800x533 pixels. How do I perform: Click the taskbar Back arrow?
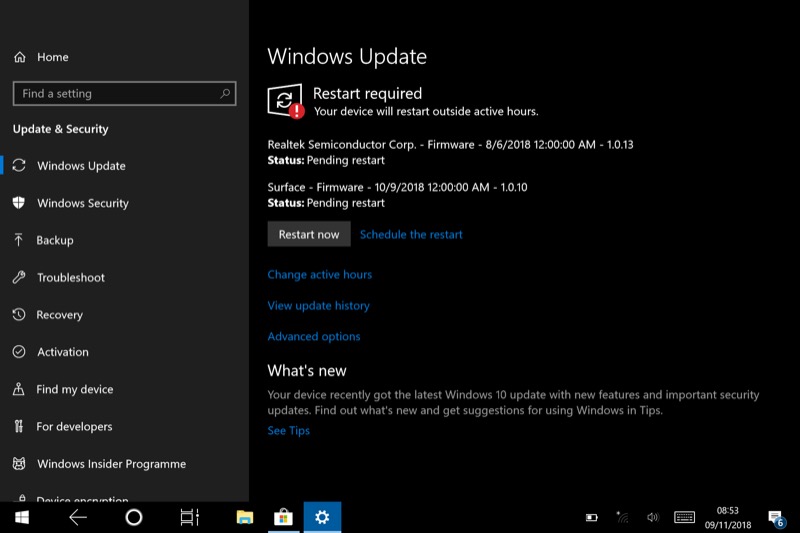(78, 517)
